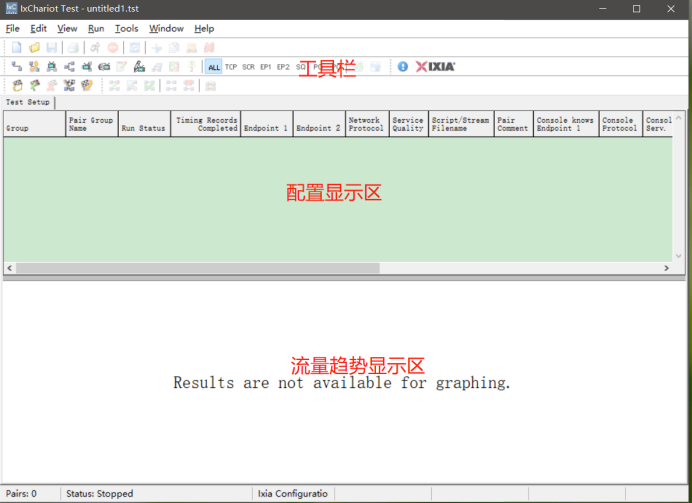Screen dimensions: 692x503
Task: Click Console knows Endpoint 1 column header
Action: click(x=566, y=124)
